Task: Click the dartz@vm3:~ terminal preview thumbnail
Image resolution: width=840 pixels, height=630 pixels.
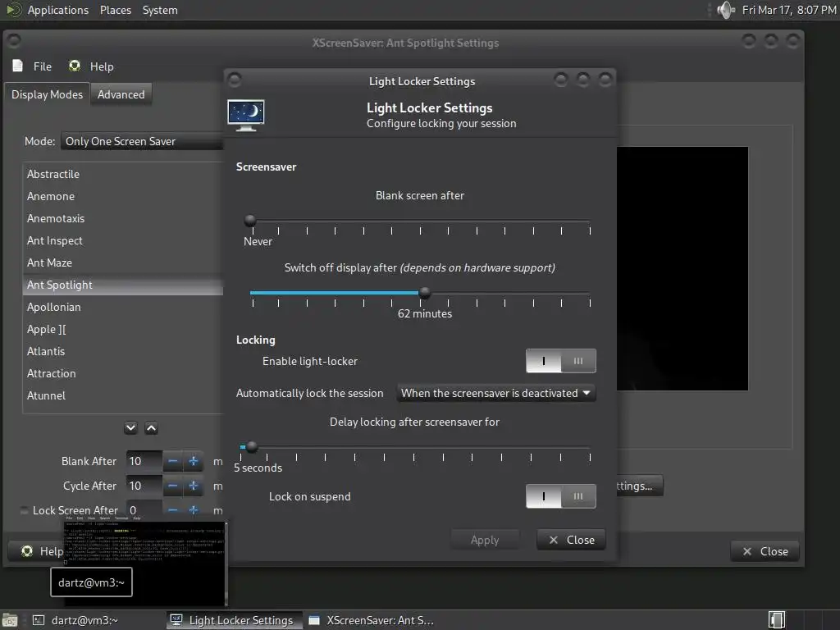Action: (144, 563)
